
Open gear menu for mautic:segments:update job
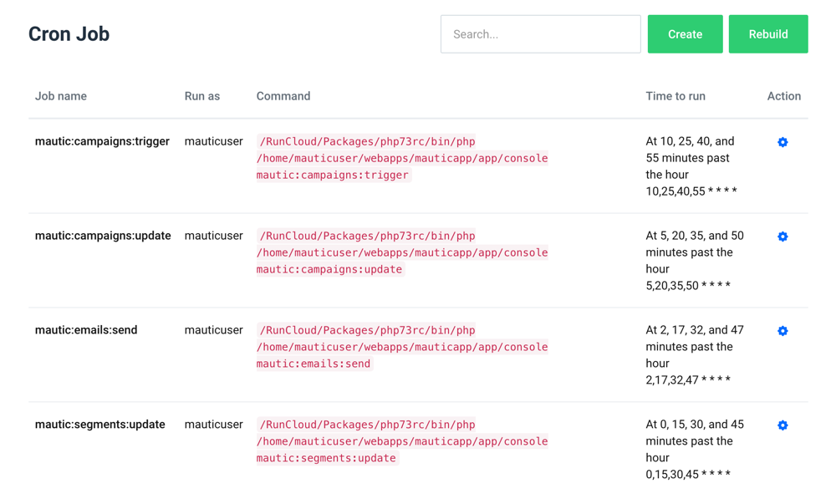coord(782,425)
